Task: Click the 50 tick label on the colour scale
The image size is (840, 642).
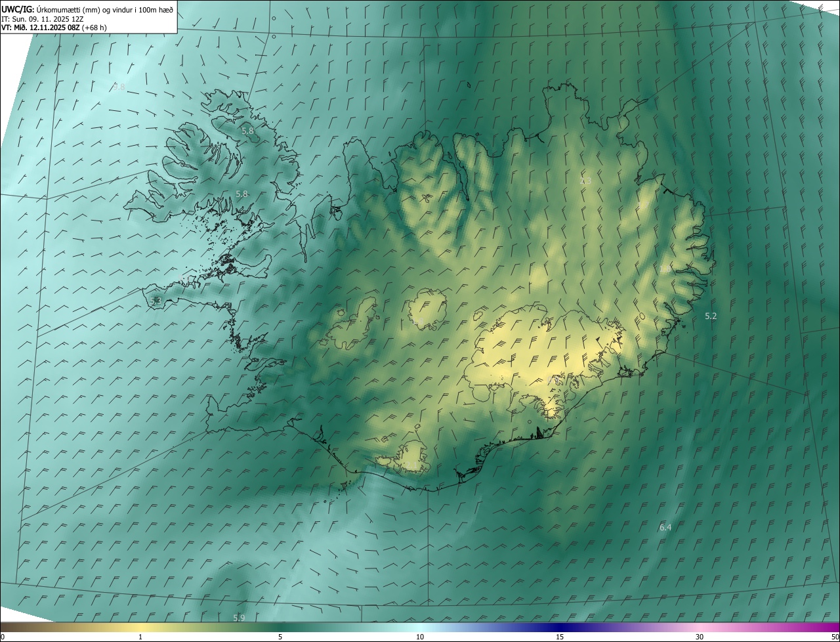Action: click(x=835, y=637)
